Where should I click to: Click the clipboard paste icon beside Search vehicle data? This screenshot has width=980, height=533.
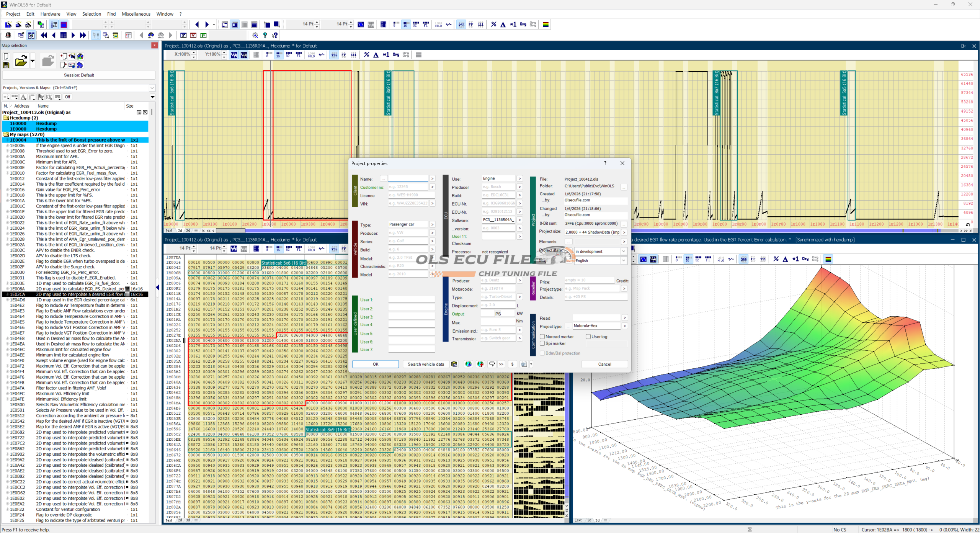(454, 364)
